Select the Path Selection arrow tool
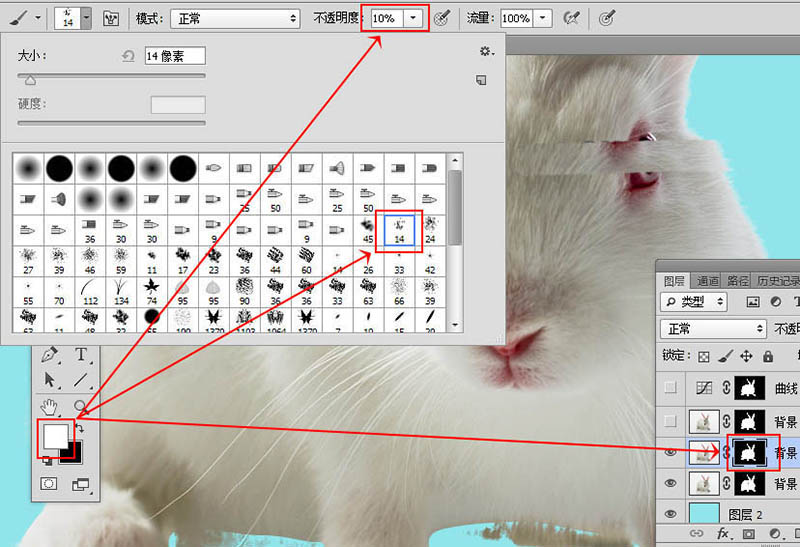This screenshot has width=800, height=547. coord(50,380)
